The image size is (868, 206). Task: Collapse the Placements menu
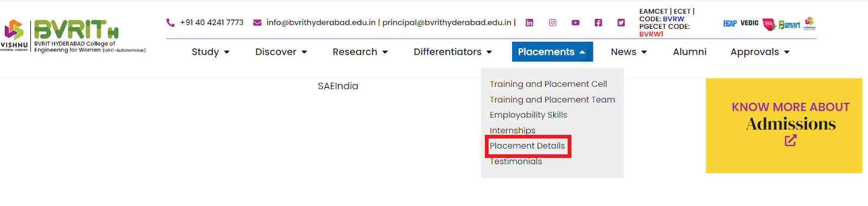point(552,52)
